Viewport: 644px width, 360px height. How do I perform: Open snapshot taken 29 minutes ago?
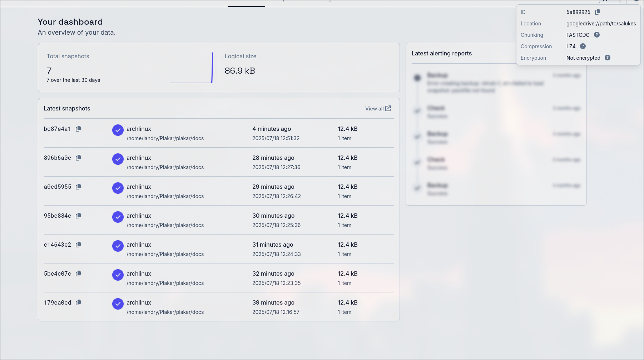click(273, 187)
